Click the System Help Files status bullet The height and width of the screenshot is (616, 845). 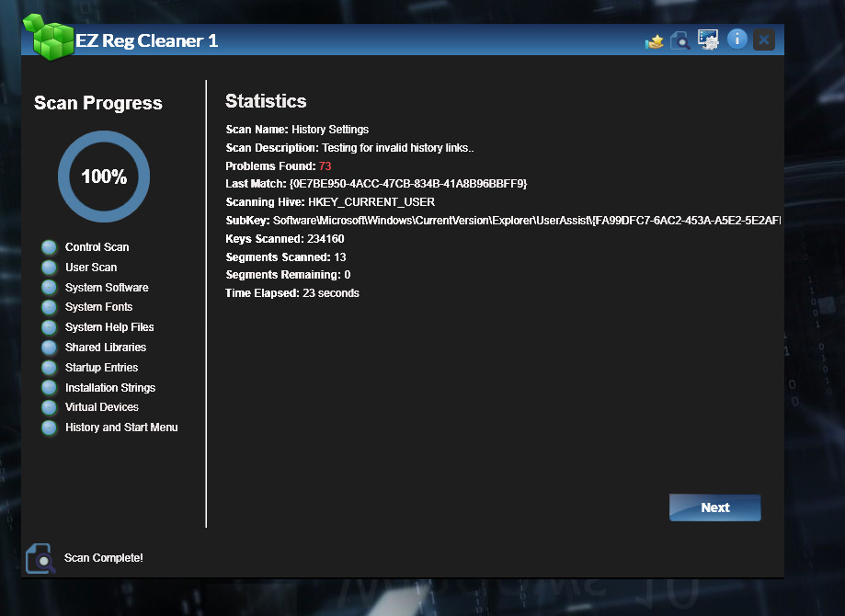[x=49, y=327]
